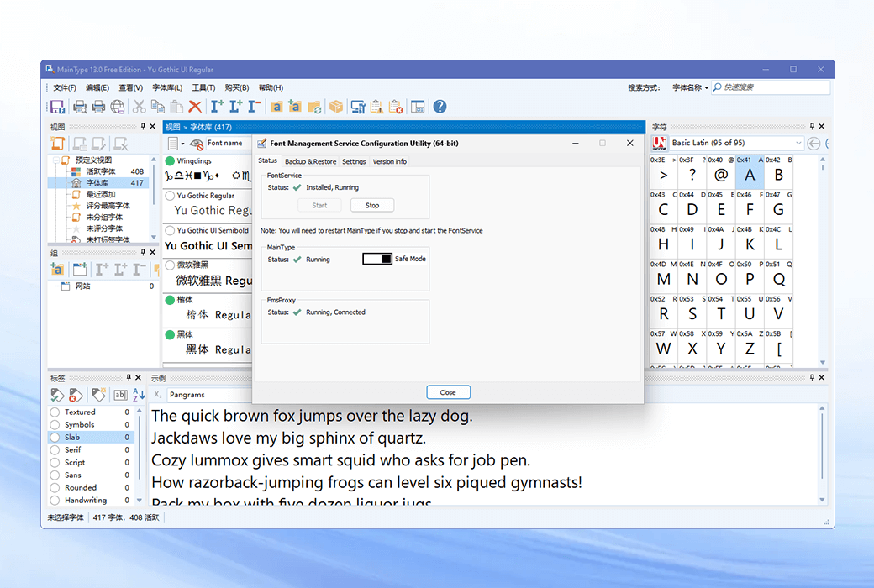This screenshot has width=874, height=588.
Task: Switch to the Version info tab
Action: (390, 161)
